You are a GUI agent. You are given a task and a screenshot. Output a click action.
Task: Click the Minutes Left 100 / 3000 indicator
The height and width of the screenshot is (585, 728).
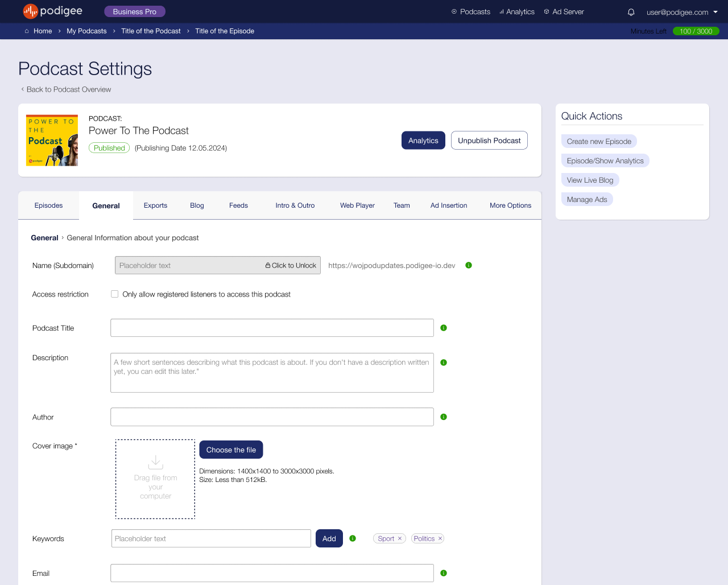696,31
